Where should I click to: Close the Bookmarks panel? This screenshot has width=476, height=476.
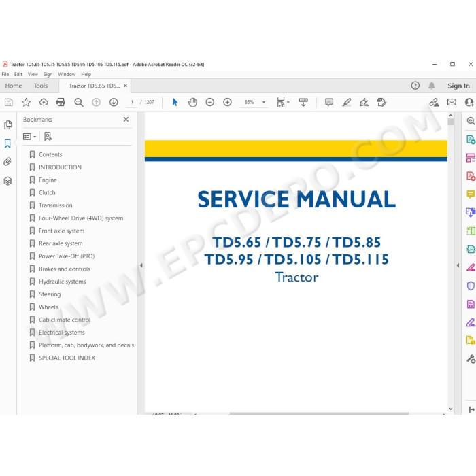pos(126,119)
